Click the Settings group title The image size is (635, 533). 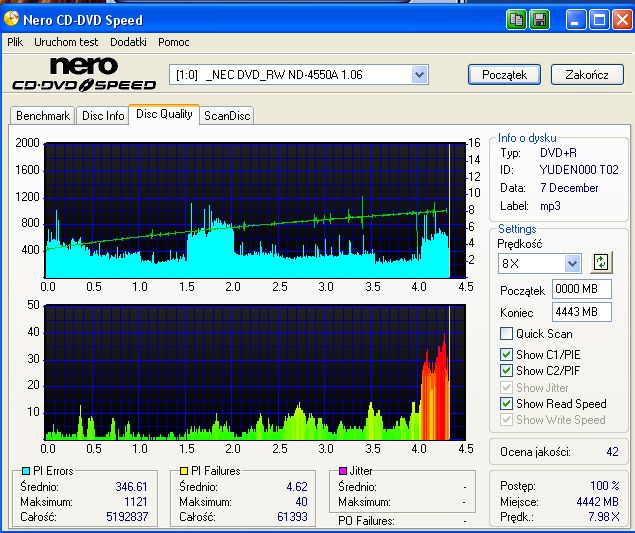point(517,229)
